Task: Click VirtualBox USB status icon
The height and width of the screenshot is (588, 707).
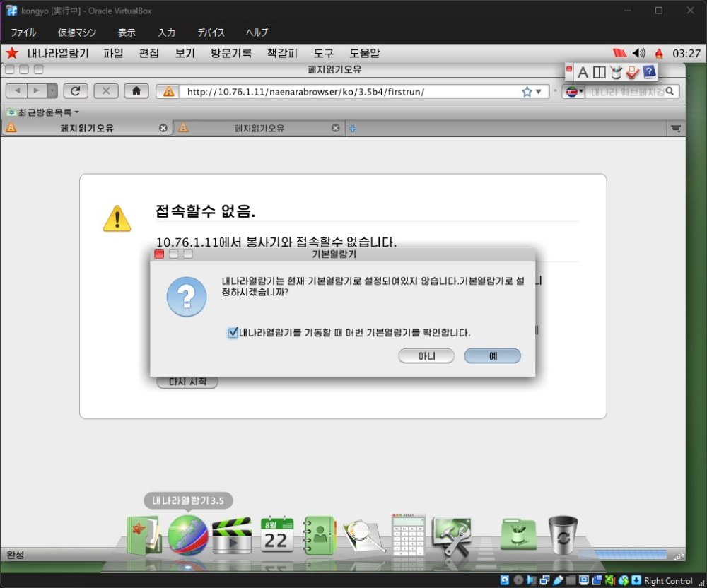Action: pyautogui.click(x=558, y=580)
